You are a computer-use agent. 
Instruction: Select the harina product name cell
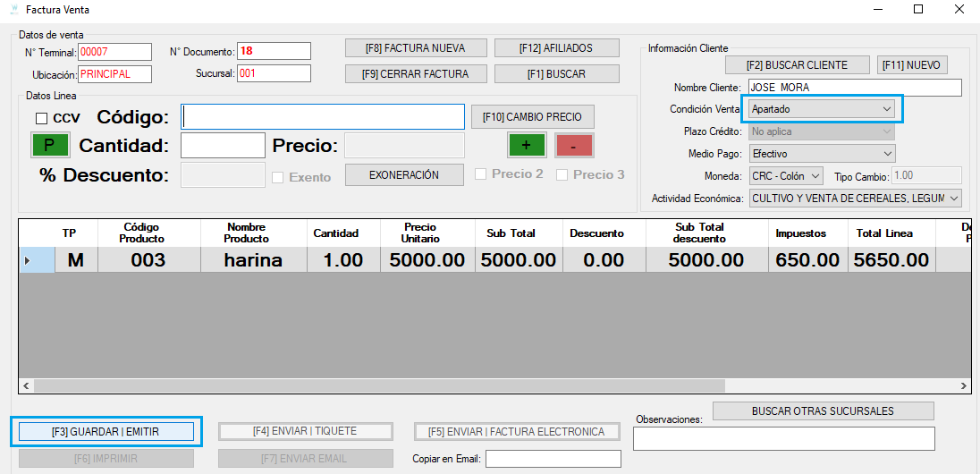254,260
